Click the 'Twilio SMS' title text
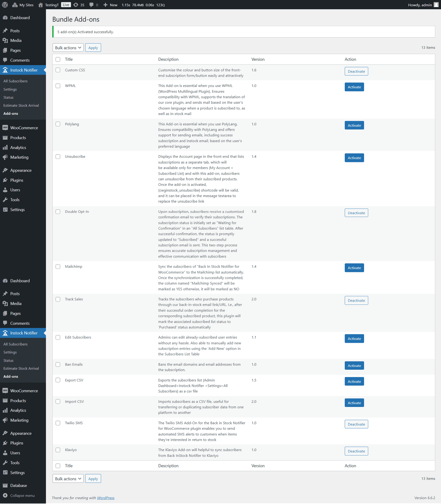The image size is (441, 504). tap(74, 423)
